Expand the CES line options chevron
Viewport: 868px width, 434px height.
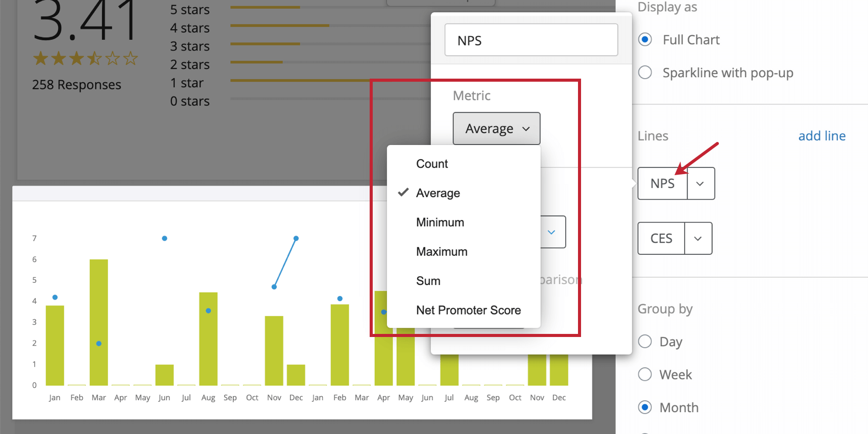point(698,238)
